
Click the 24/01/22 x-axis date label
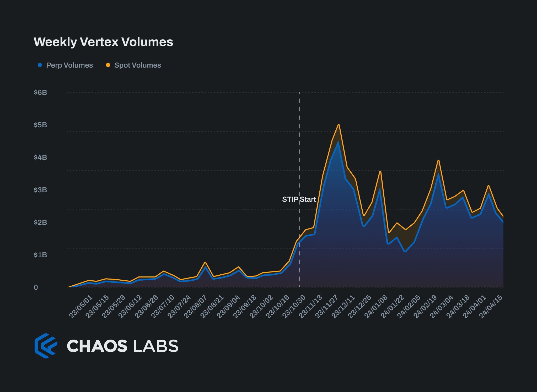pyautogui.click(x=393, y=307)
